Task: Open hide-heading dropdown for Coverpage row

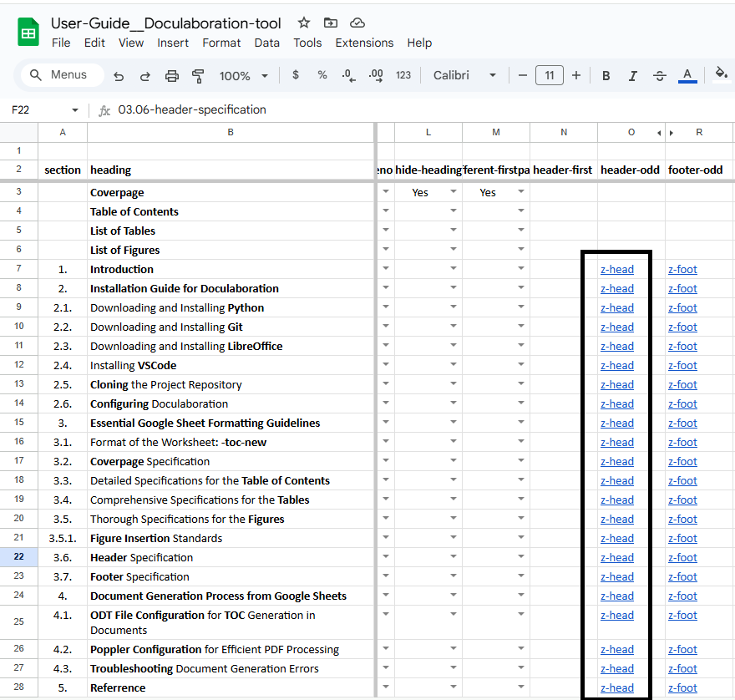Action: (x=454, y=191)
